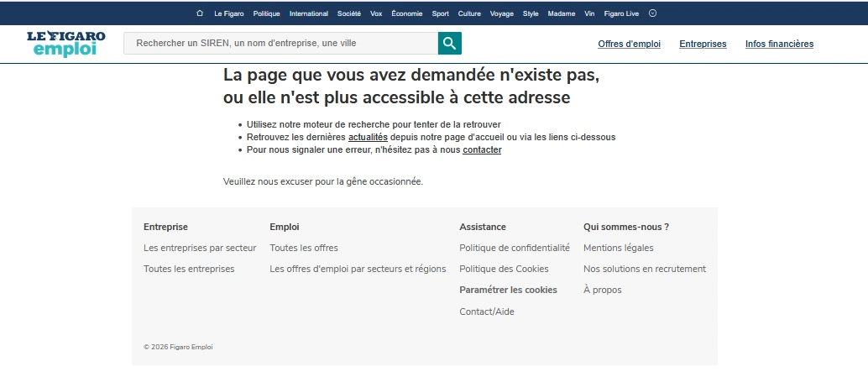The width and height of the screenshot is (868, 377).
Task: Click the © 2026 Figaro Emploi text
Action: coord(178,347)
